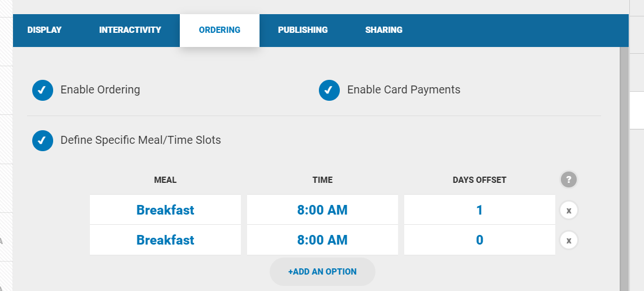Click the vertical scrollbar of the panel
Viewport: 644px width, 291px height.
pyautogui.click(x=624, y=170)
